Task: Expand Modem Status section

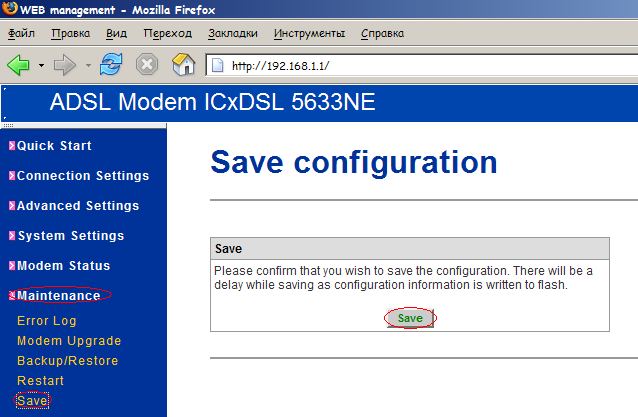Action: click(63, 266)
